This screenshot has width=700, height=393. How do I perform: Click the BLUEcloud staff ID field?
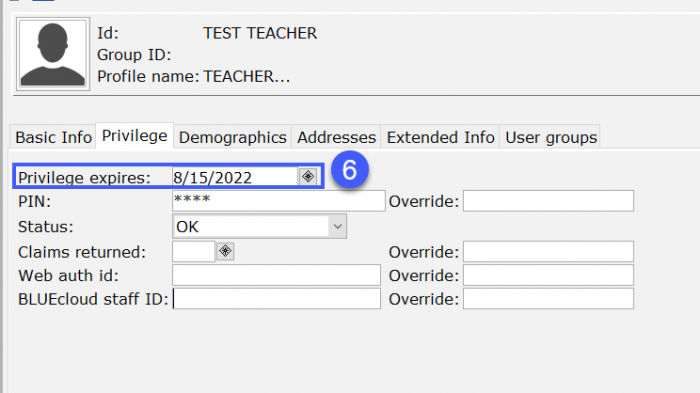(276, 298)
